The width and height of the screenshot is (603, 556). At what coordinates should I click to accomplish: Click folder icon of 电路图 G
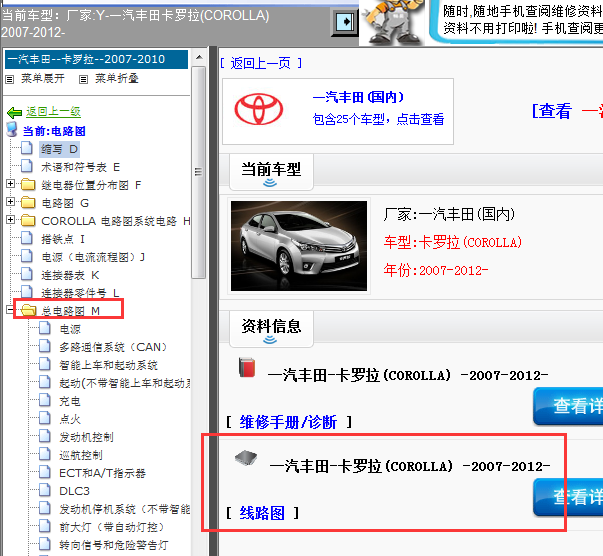coord(28,203)
